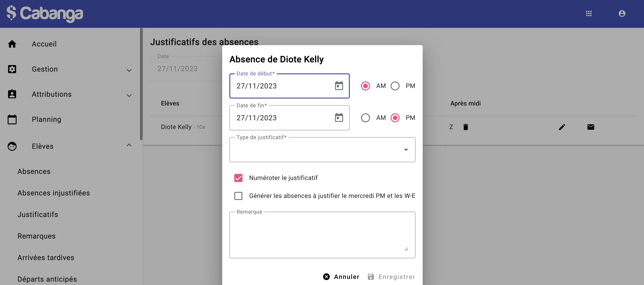The width and height of the screenshot is (644, 285).
Task: Go to Accueil in sidebar
Action: click(x=44, y=44)
